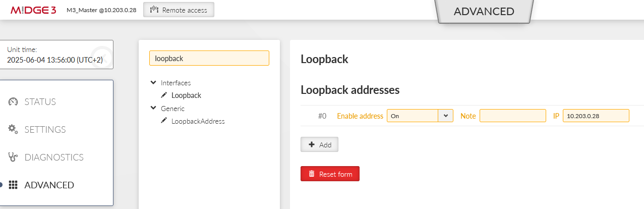Click the Enable address dropdown arrow
The height and width of the screenshot is (209, 644).
pyautogui.click(x=446, y=116)
